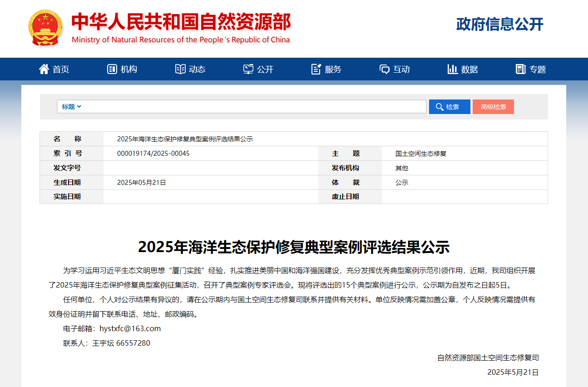This screenshot has height=387, width=588.
Task: Click the bar chart icon beside 数据
Action: (452, 69)
